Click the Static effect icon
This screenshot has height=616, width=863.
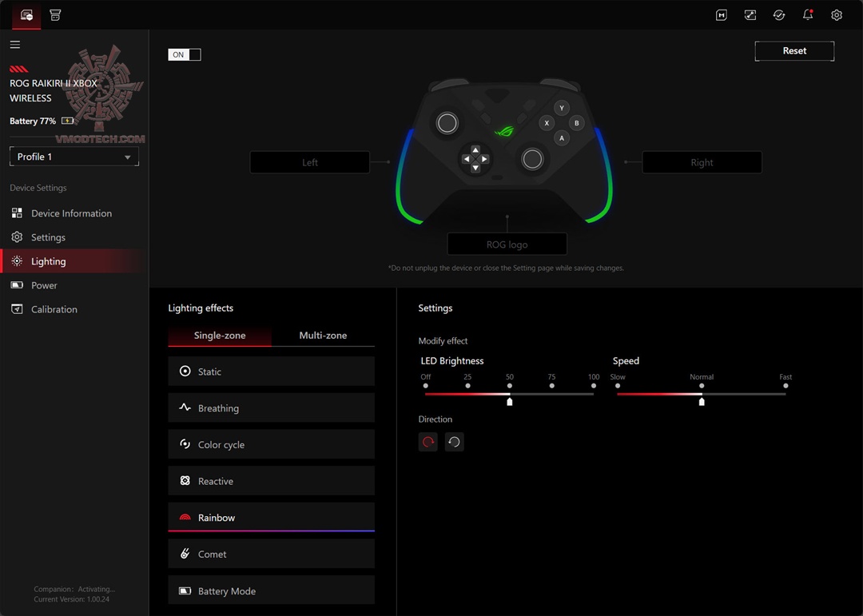tap(185, 371)
